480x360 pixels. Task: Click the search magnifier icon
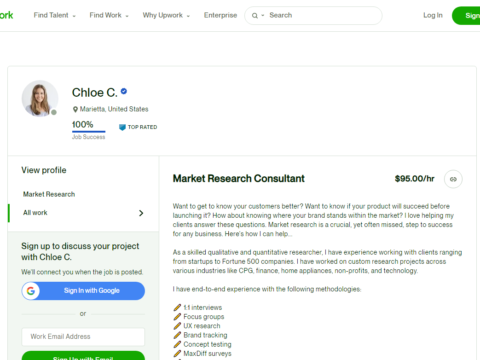coord(255,16)
